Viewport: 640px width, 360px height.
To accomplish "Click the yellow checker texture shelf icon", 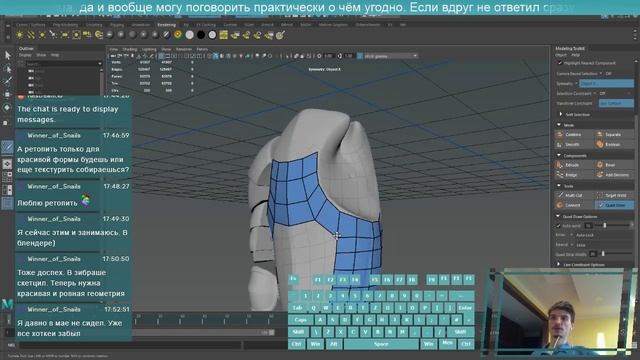I will click(223, 36).
